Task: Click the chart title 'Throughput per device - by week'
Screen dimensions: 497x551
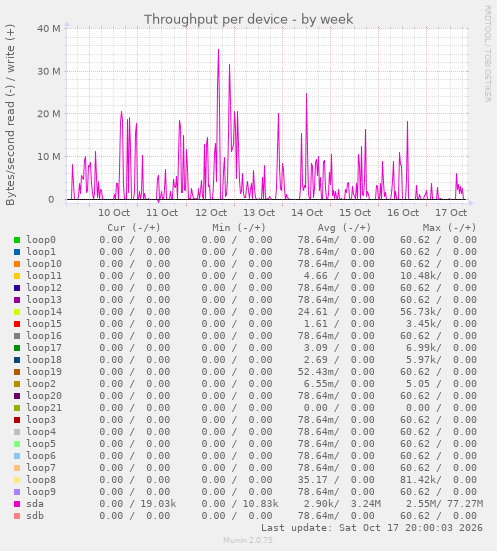Action: pyautogui.click(x=248, y=19)
